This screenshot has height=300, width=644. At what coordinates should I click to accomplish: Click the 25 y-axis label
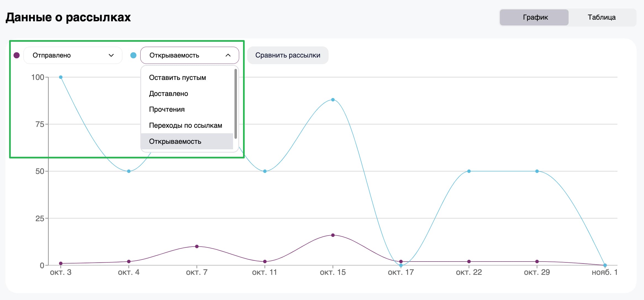pyautogui.click(x=40, y=218)
